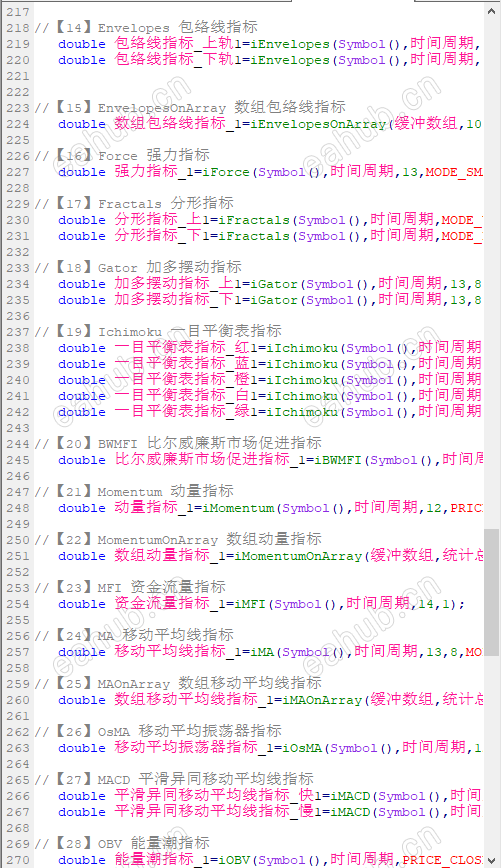Click line 248 iMomentum code
Viewport: 502px width, 868px height.
[270, 508]
